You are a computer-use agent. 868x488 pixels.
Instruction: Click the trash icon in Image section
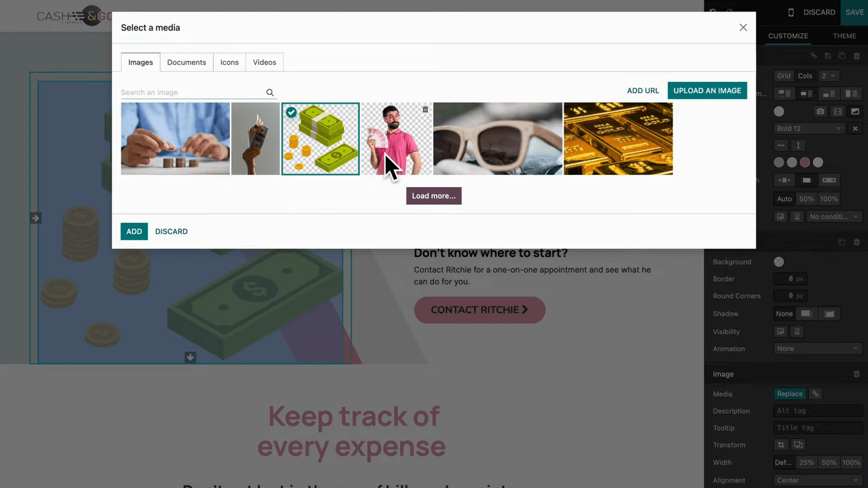[x=856, y=374]
